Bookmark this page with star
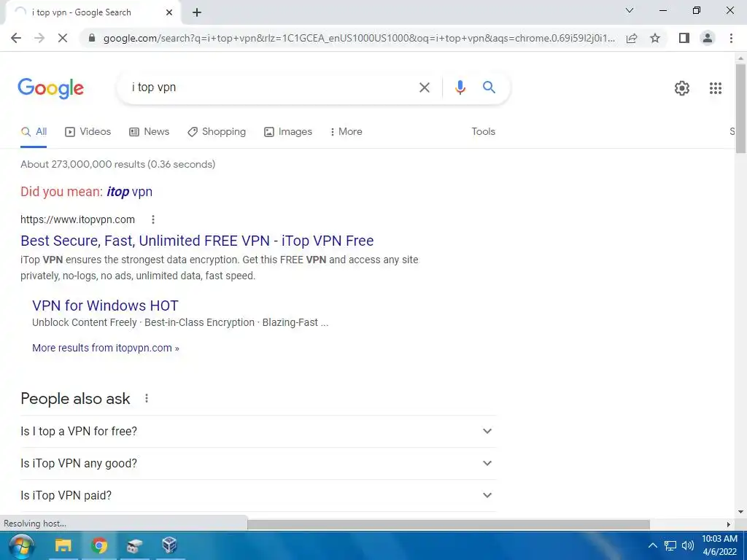Viewport: 747px width, 560px height. pos(655,38)
